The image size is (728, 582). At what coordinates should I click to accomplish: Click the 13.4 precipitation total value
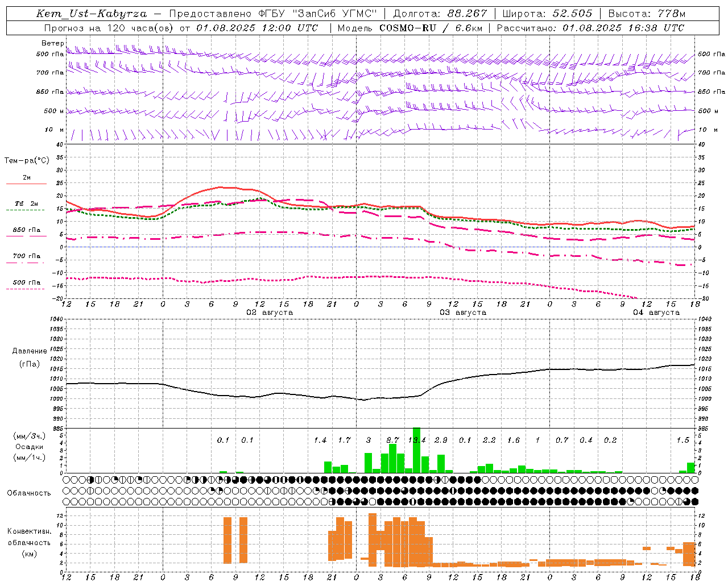[x=417, y=440]
